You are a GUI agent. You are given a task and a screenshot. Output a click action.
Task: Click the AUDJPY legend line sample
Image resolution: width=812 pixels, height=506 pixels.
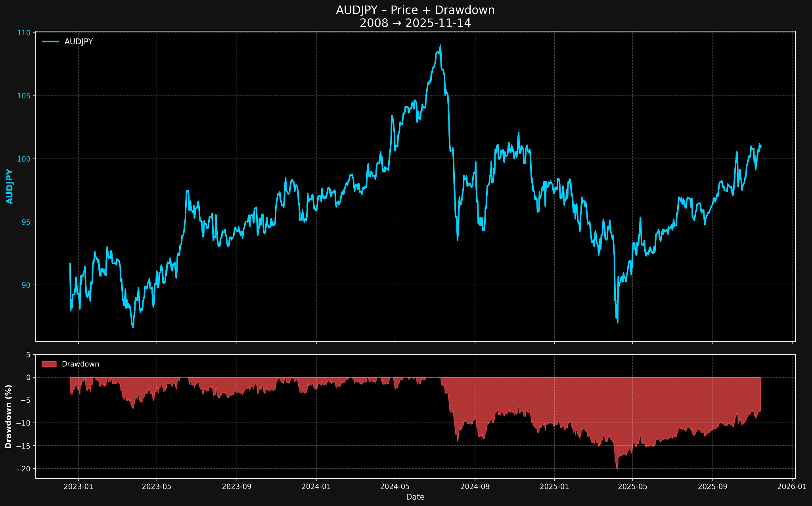click(x=50, y=42)
